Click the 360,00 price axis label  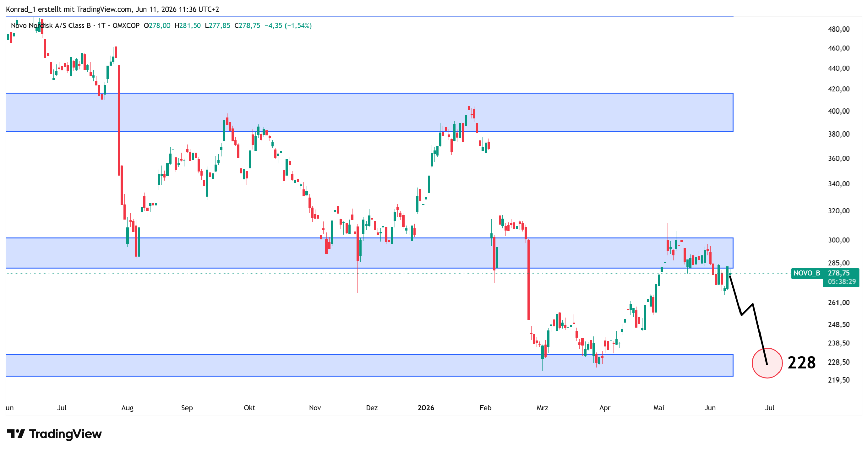click(839, 158)
